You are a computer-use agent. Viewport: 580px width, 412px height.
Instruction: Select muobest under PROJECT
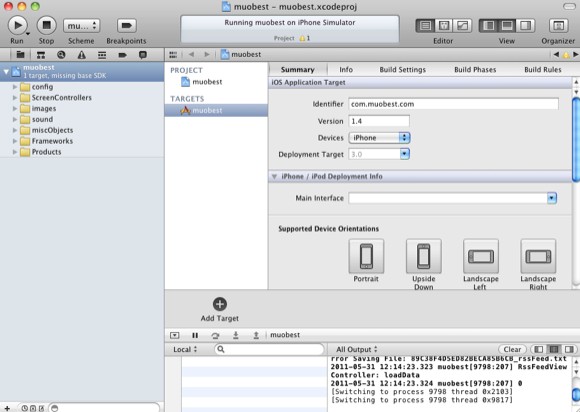202,82
